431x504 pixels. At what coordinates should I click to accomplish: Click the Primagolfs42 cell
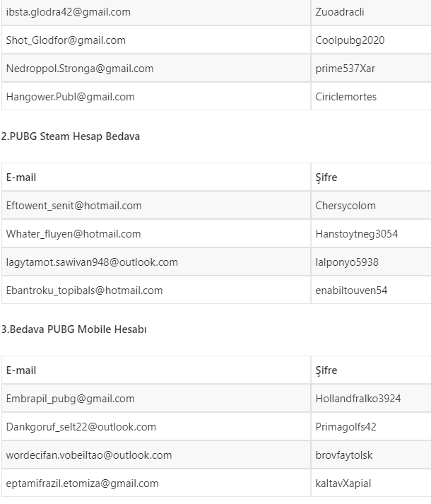tap(346, 427)
